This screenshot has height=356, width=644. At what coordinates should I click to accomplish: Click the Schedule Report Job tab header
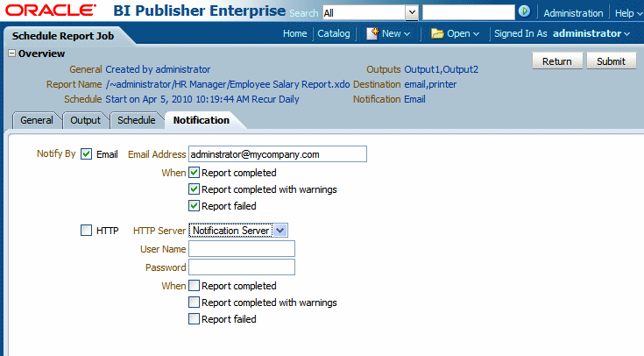point(63,36)
